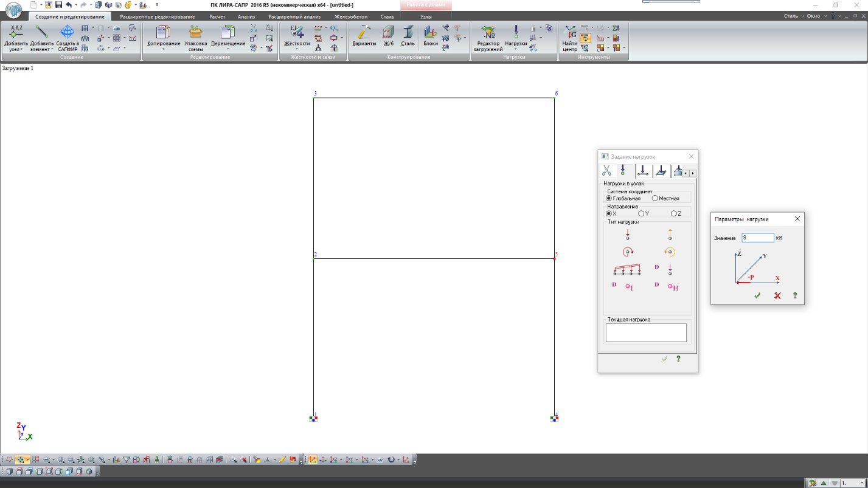Click the Значение input field

coord(757,238)
